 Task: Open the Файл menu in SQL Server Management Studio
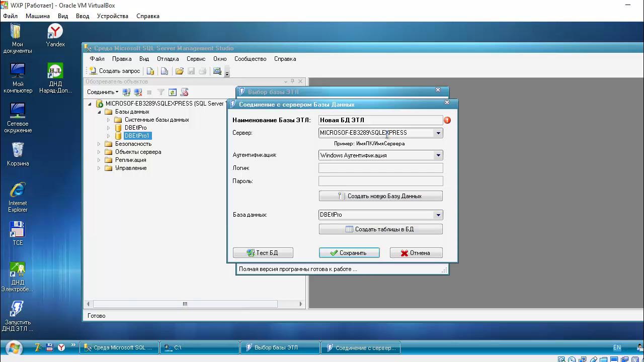(97, 59)
